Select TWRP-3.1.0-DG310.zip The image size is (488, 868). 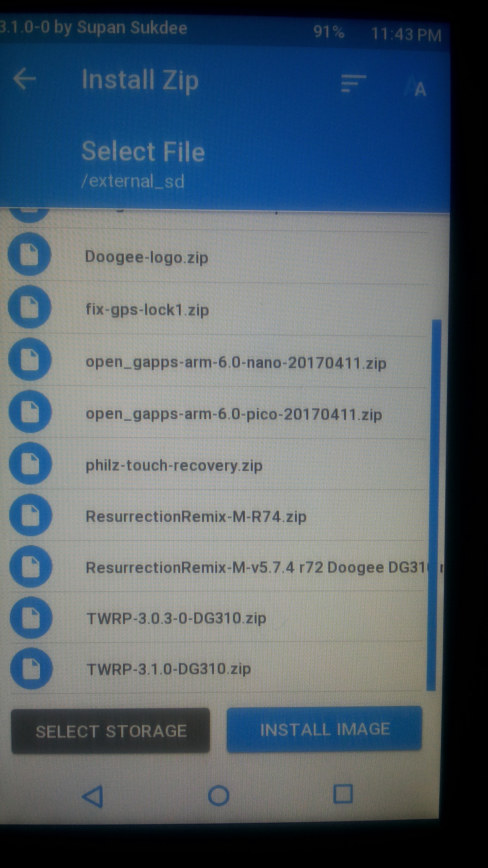point(169,669)
